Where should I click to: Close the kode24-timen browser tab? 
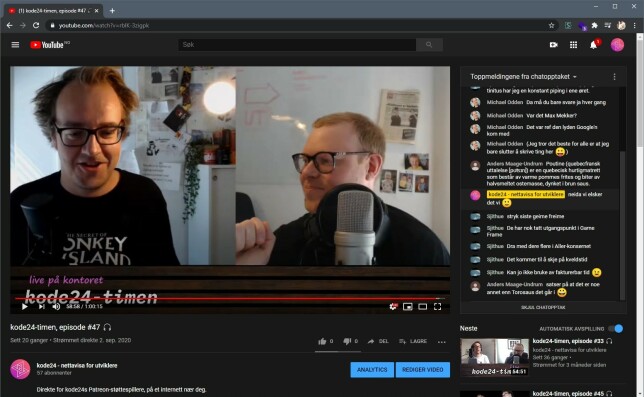tap(97, 11)
